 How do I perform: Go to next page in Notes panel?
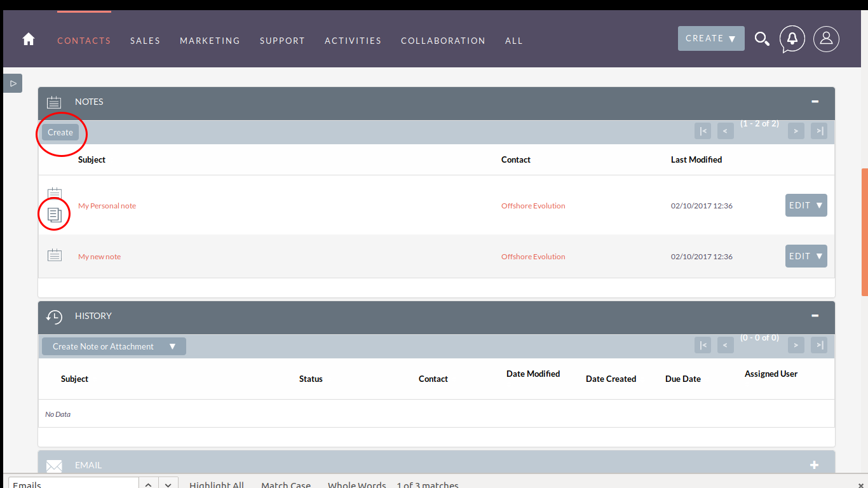point(796,131)
